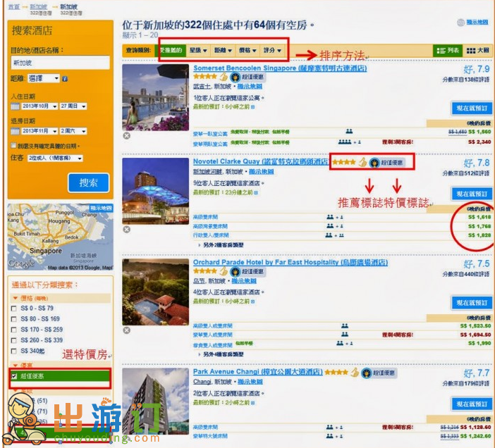This screenshot has height=448, width=495.
Task: Open Novotel Clarke Quay hotel link
Action: (261, 161)
